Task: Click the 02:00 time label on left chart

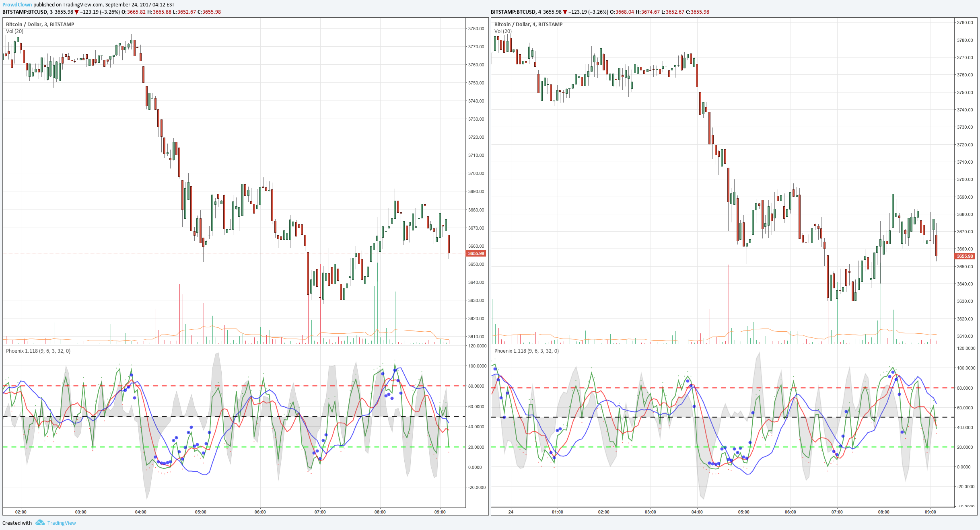Action: tap(21, 512)
